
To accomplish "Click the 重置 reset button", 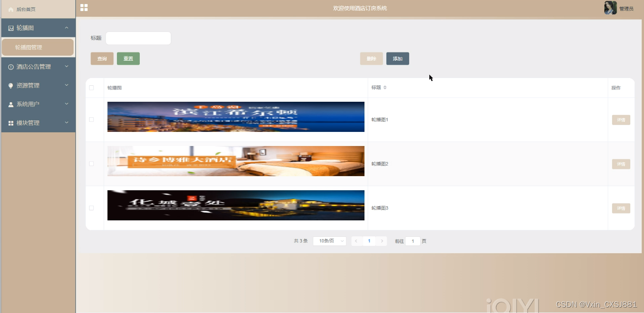I will 128,59.
